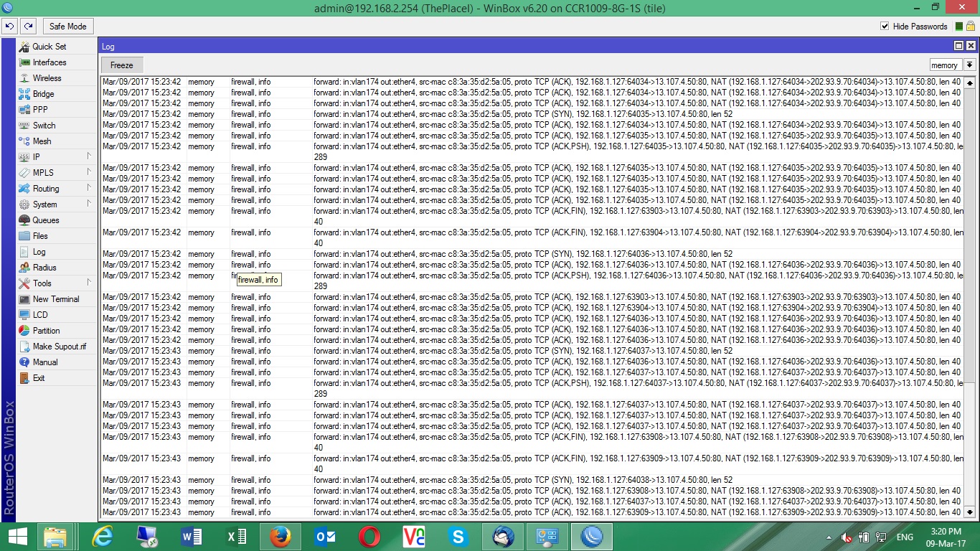Open Queues from the sidebar
Image resolution: width=980 pixels, height=551 pixels.
[56, 220]
